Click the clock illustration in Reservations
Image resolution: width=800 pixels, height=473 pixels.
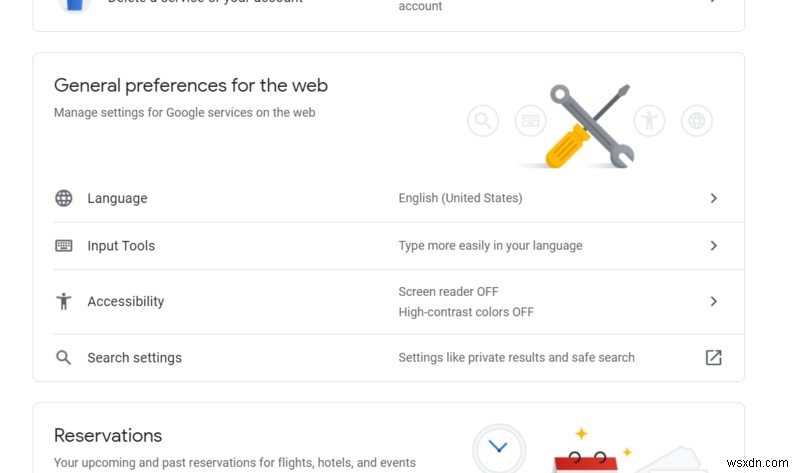499,447
